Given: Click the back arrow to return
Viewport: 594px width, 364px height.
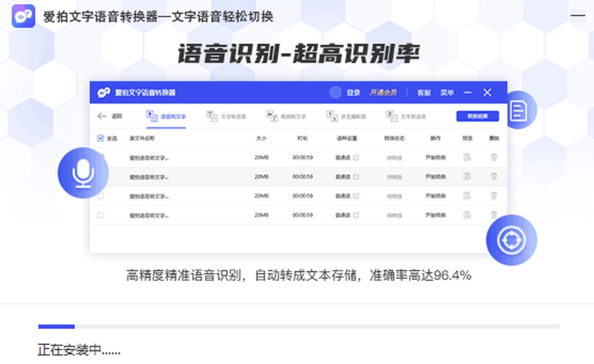Looking at the screenshot, I should click(x=102, y=115).
